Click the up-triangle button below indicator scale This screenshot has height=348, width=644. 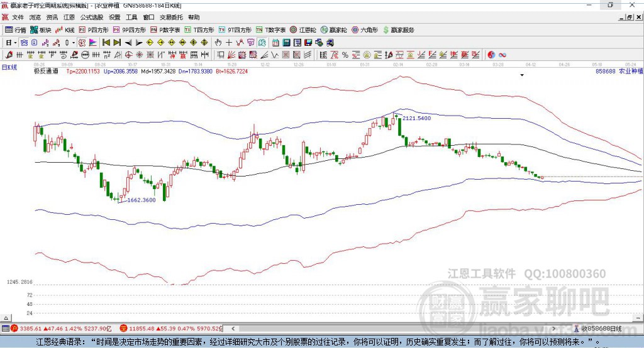(x=6, y=318)
